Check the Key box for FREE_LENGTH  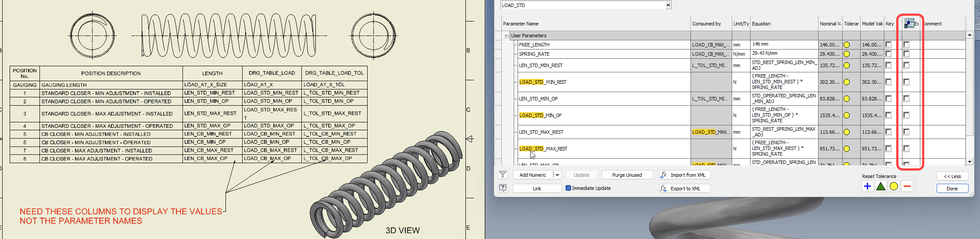(888, 45)
